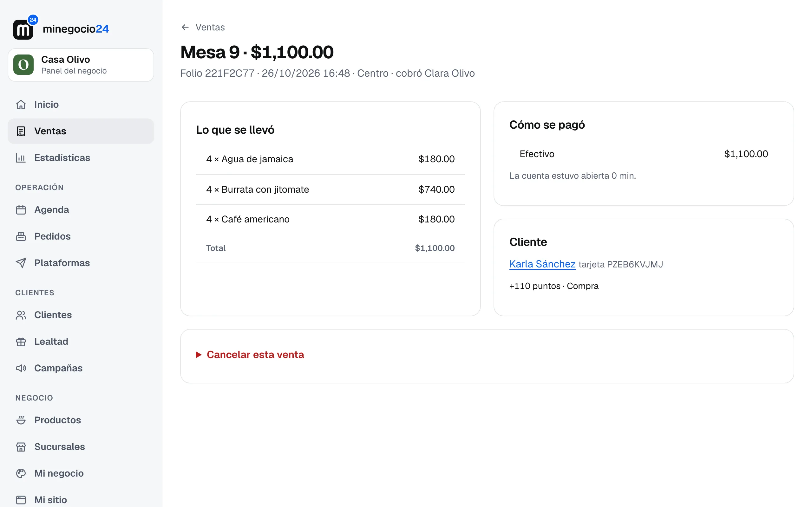Click the Pedidos icon in the sidebar
This screenshot has height=507, width=812.
[21, 236]
